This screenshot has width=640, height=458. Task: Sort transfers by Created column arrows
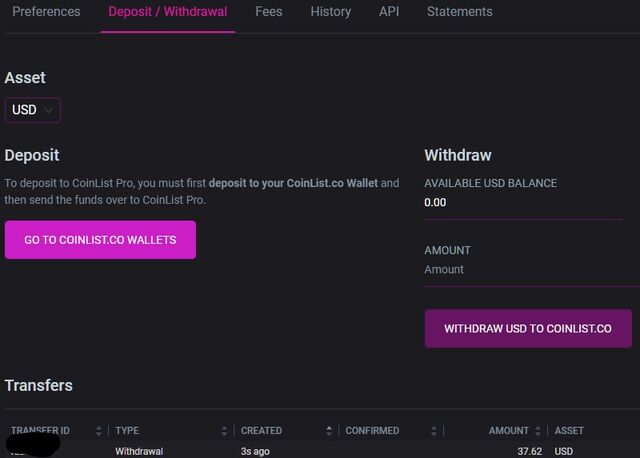329,431
